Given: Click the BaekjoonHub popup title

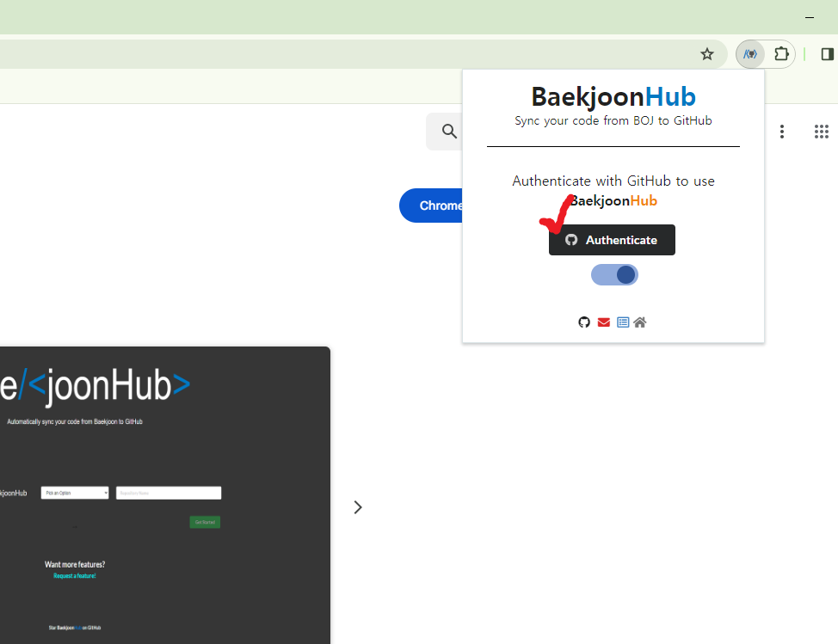Looking at the screenshot, I should tap(613, 96).
